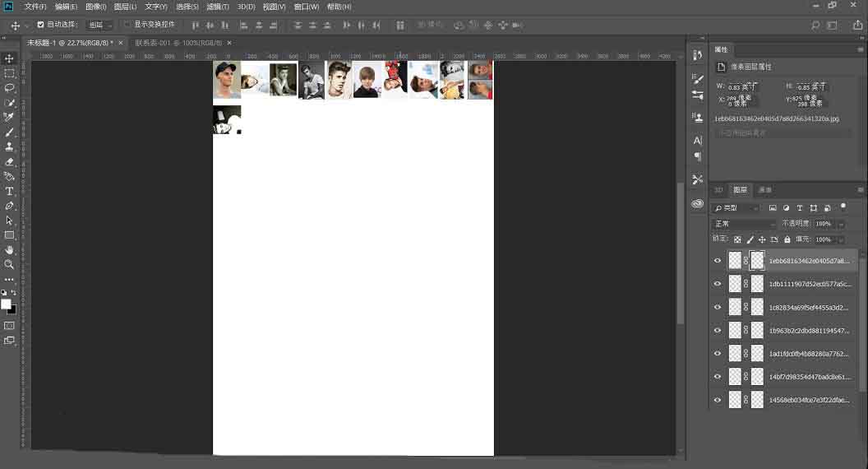Select the Clone Stamp tool
The height and width of the screenshot is (469, 868).
pos(9,147)
